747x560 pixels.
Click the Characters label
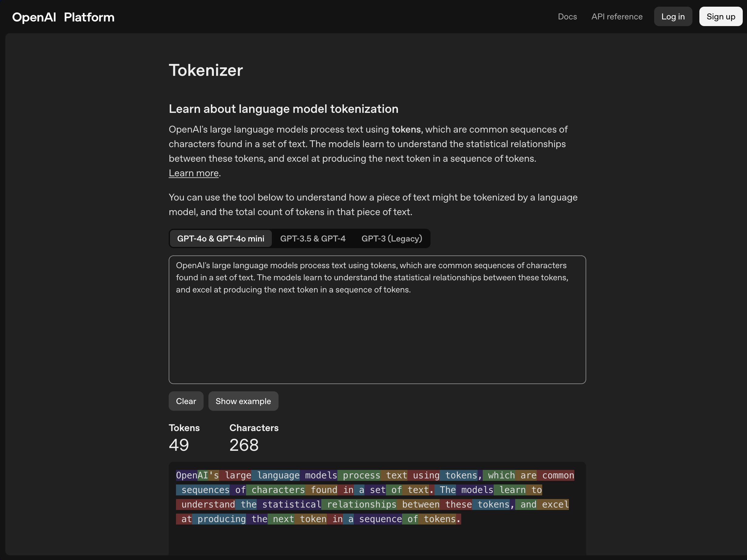pos(254,428)
